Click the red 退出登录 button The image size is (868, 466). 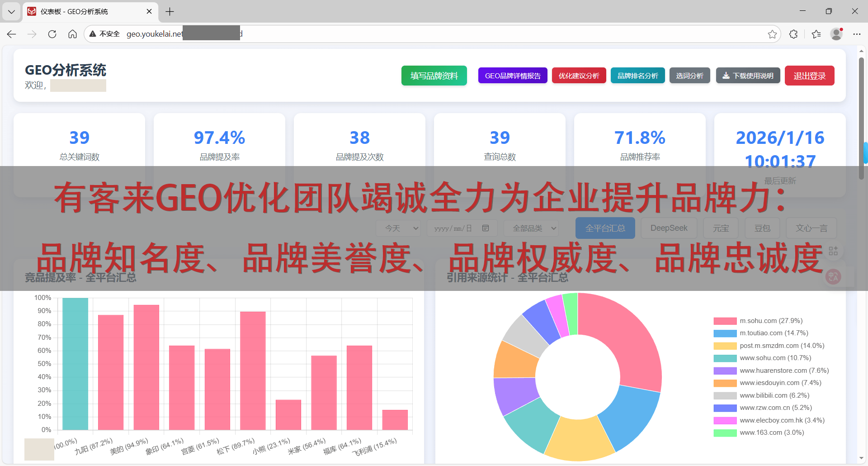tap(809, 76)
